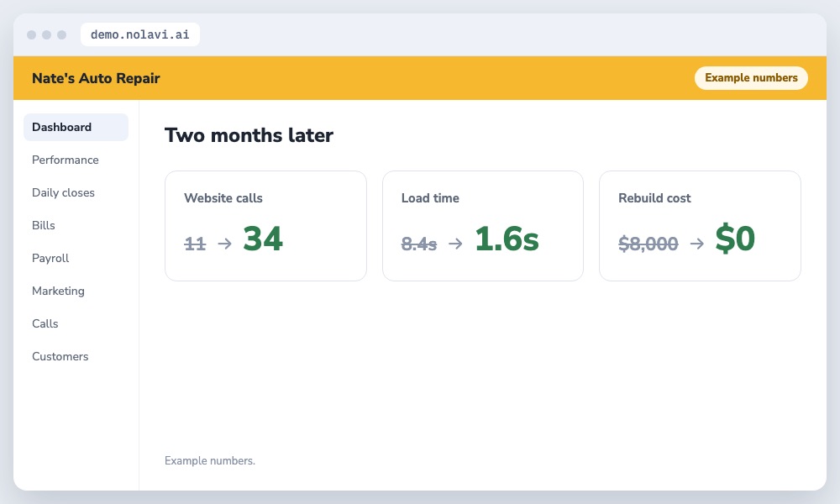Image resolution: width=840 pixels, height=504 pixels.
Task: Click the demo.nolavi.ai address field
Action: click(x=139, y=34)
